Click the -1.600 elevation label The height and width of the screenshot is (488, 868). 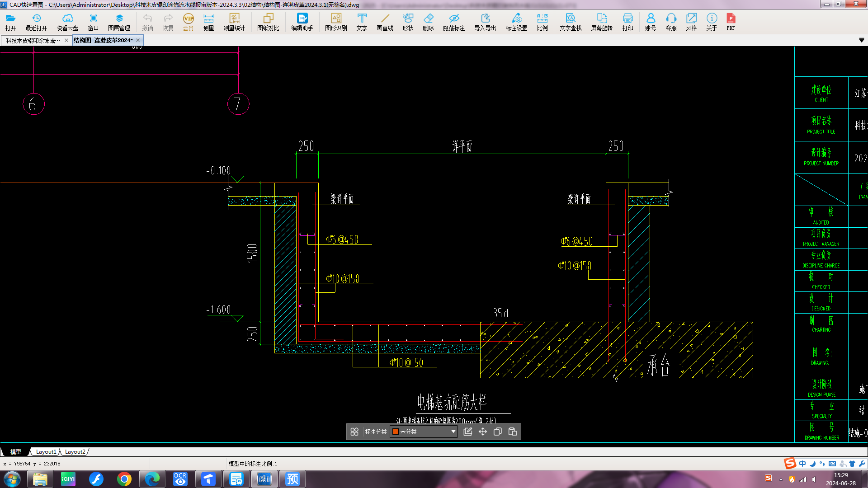[219, 310]
